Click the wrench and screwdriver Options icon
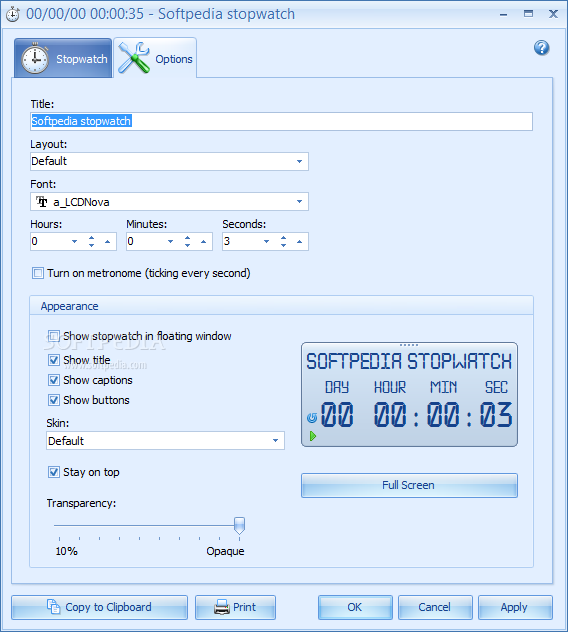 coord(133,58)
